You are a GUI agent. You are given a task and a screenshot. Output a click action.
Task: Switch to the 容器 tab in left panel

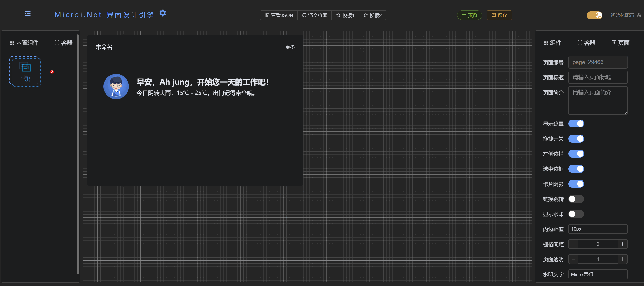coord(63,43)
